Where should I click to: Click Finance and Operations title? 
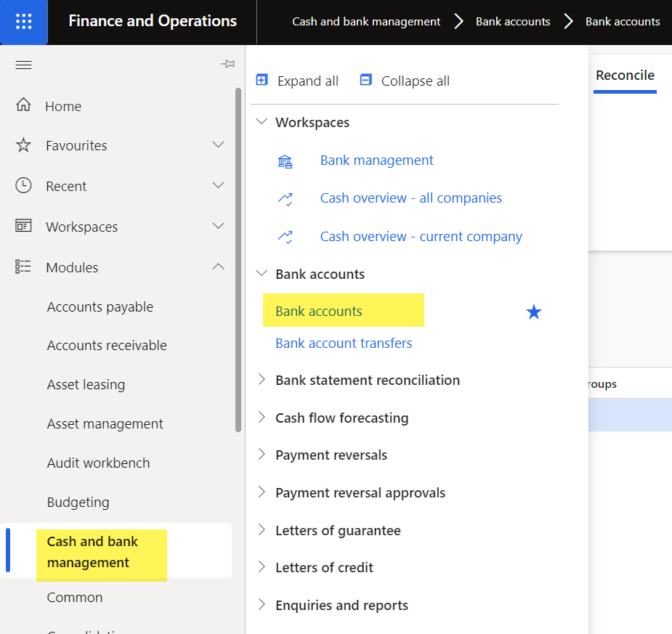tap(153, 21)
